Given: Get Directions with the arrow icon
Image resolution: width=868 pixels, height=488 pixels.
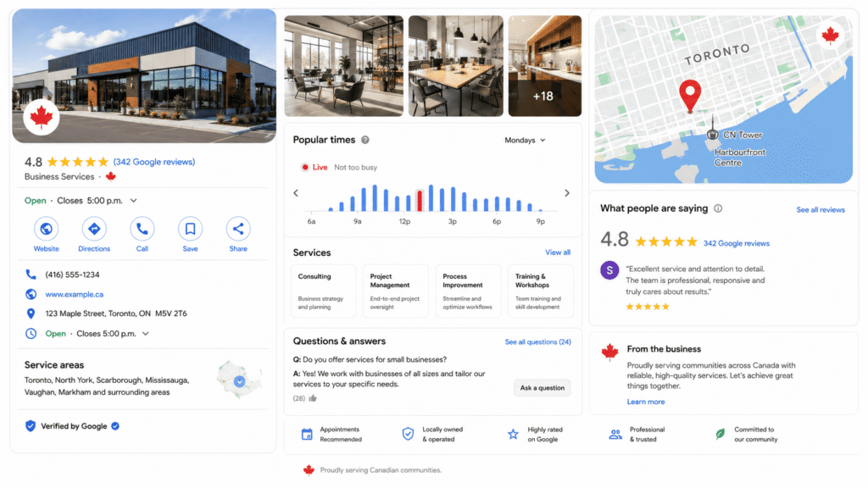Looking at the screenshot, I should point(94,229).
